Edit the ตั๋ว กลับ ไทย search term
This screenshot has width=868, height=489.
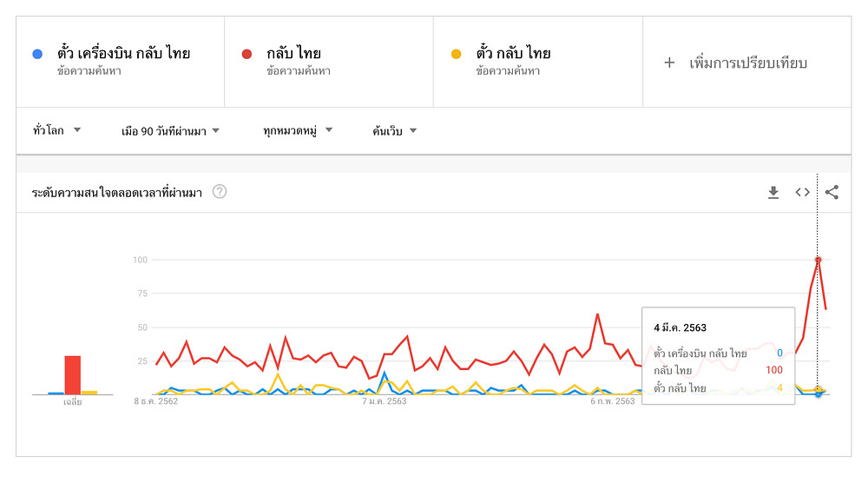513,54
